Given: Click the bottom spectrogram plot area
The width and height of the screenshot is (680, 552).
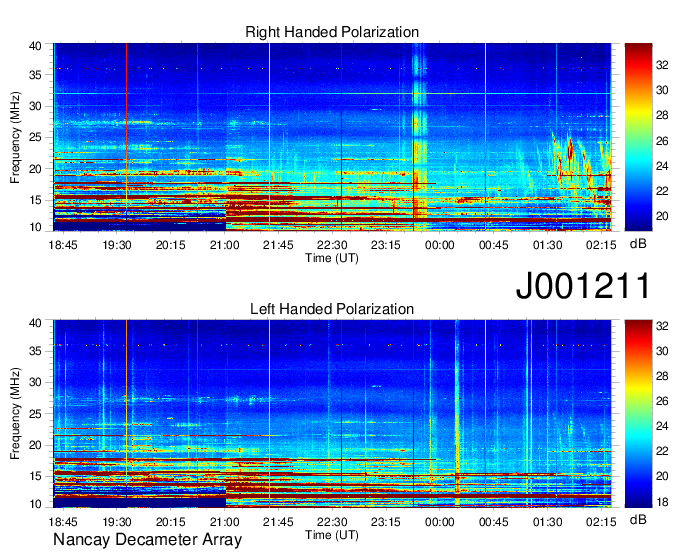Looking at the screenshot, I should point(332,414).
